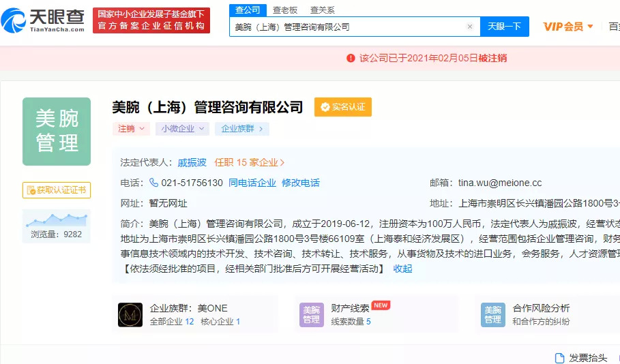
Task: Open the 发票抬头 link
Action: pyautogui.click(x=588, y=358)
